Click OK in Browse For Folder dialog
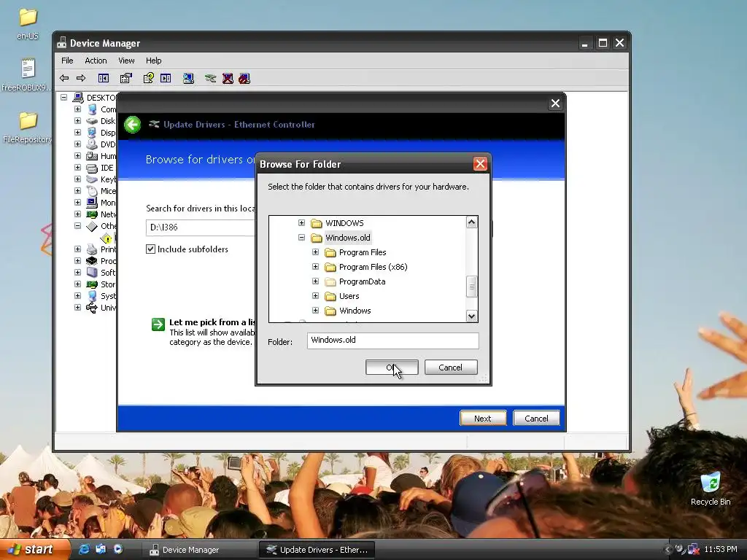747x560 pixels. (x=392, y=367)
